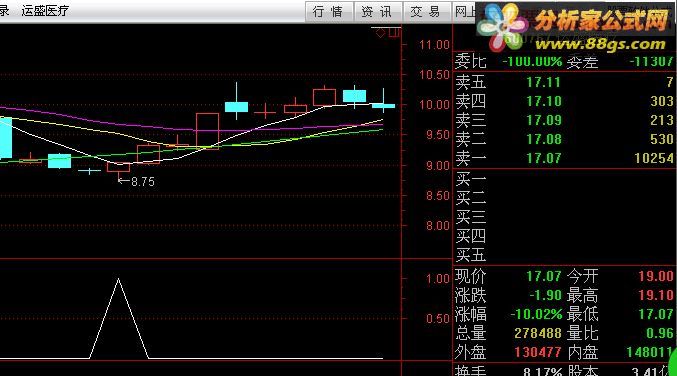
Task: Click the white spike peak in indicator panel
Action: (119, 280)
